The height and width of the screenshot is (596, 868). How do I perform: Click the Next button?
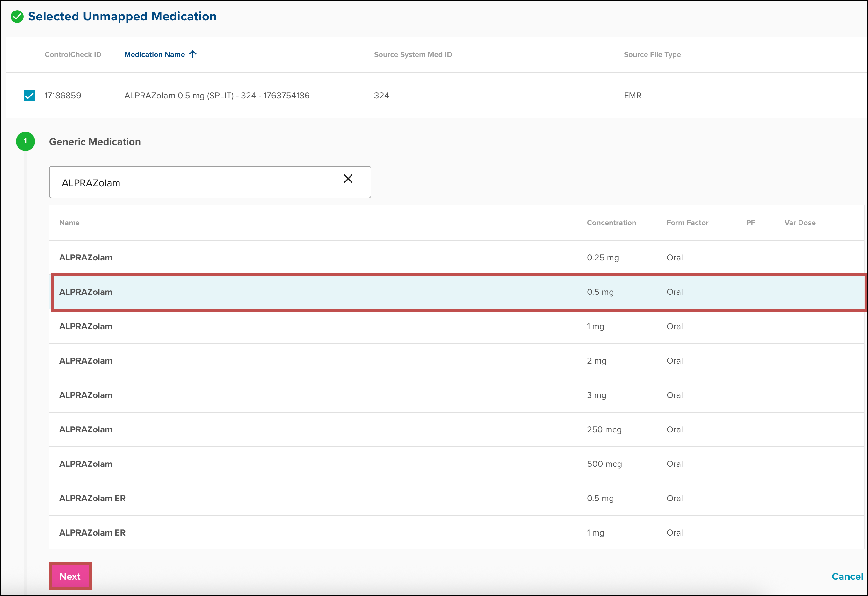point(70,576)
